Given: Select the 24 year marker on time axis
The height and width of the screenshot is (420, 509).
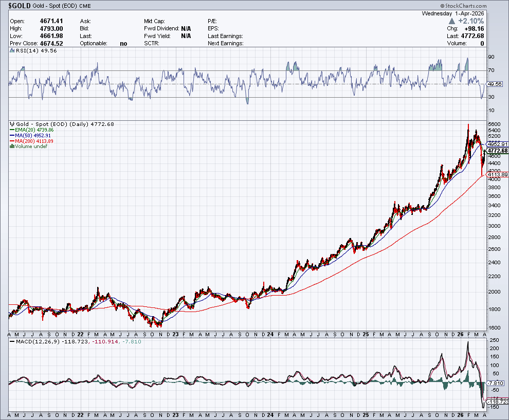Looking at the screenshot, I should click(269, 334).
